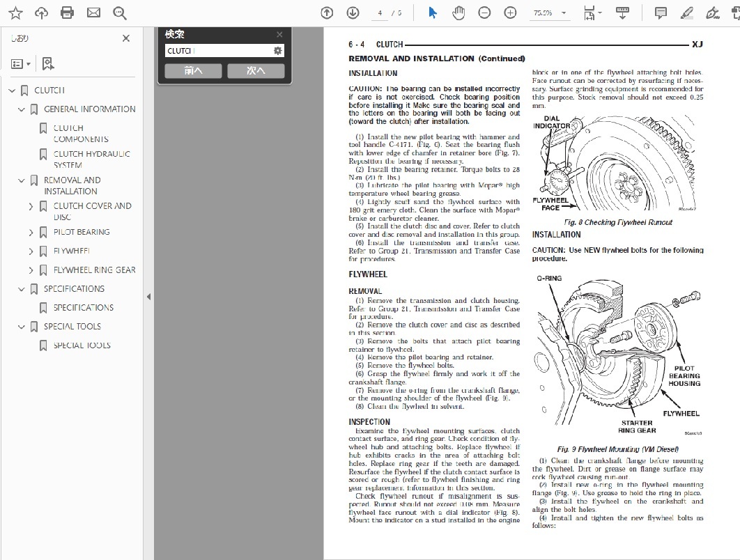Click the FLYWHEEL heading in document
The image size is (740, 560).
368,274
